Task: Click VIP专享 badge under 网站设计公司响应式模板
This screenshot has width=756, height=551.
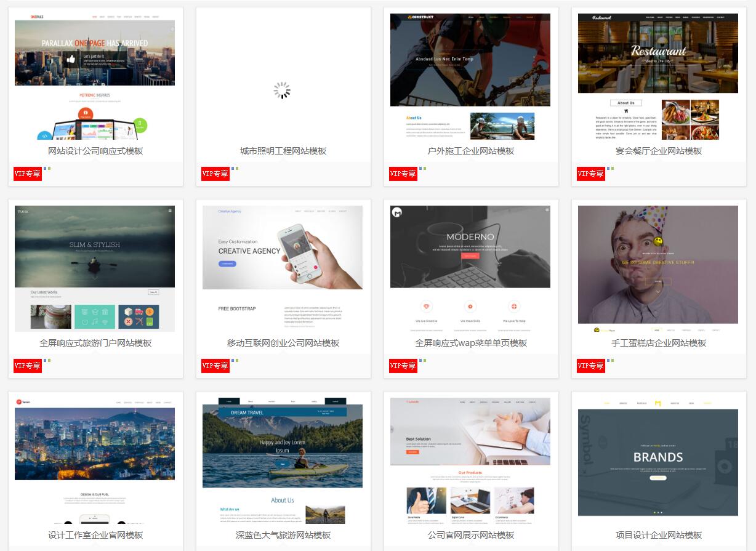Action: 28,174
